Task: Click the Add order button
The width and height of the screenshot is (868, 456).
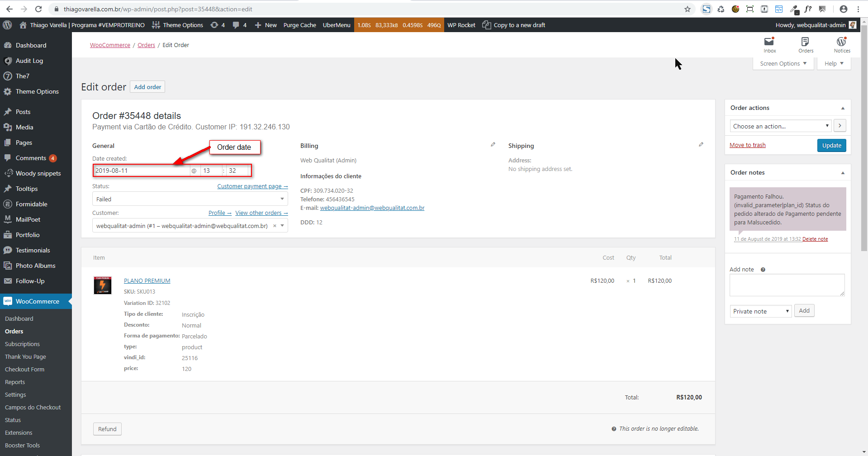Action: [147, 87]
